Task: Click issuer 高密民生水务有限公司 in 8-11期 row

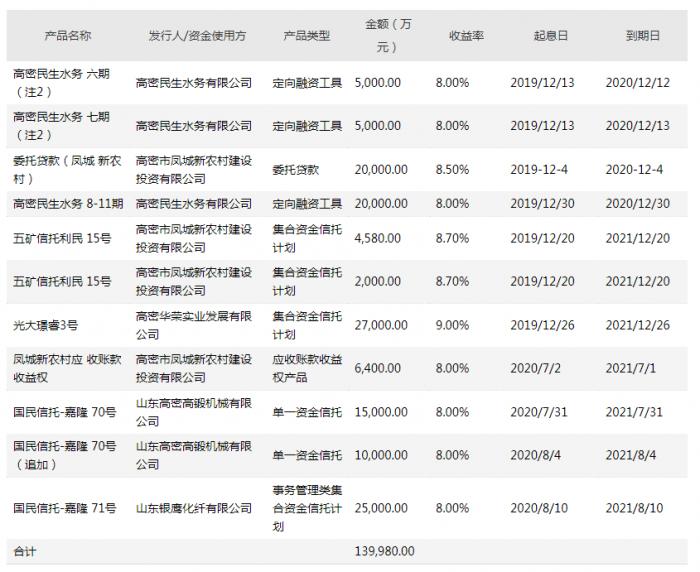Action: click(x=194, y=204)
